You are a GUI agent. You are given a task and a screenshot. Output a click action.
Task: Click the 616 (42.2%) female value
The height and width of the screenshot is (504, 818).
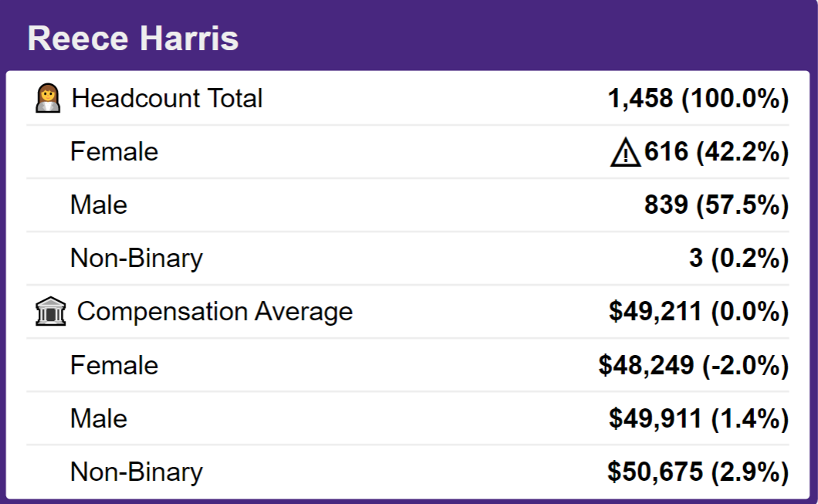716,151
